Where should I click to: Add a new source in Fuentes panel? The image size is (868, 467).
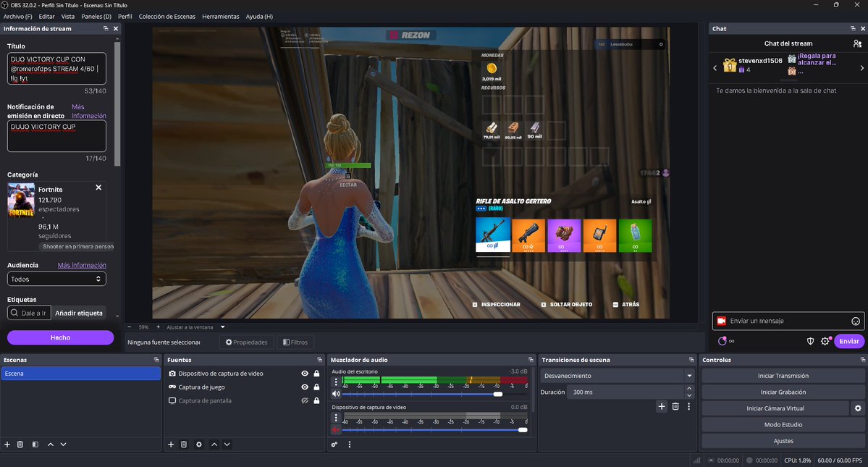[x=171, y=445]
